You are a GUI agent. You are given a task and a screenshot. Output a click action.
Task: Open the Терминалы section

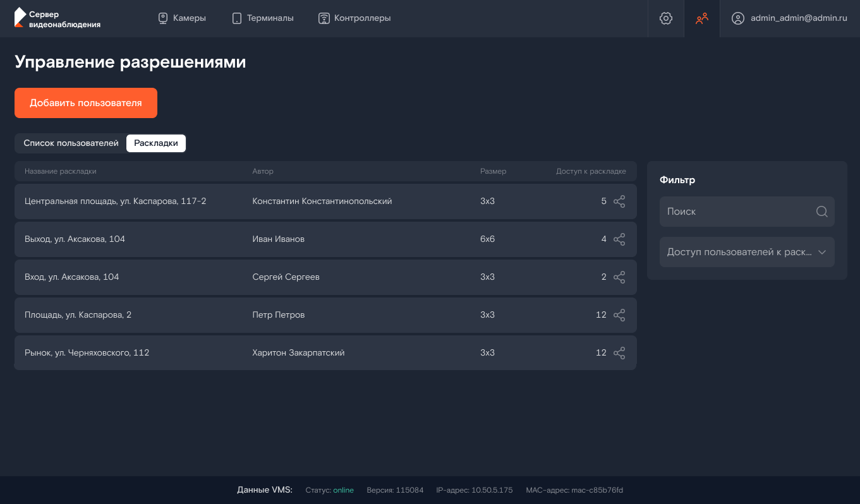click(x=262, y=18)
